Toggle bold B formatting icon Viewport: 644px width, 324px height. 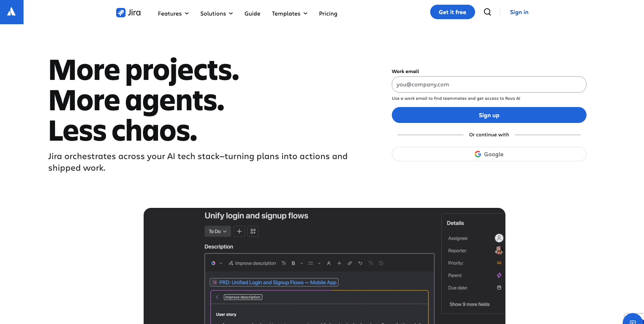[x=293, y=263]
